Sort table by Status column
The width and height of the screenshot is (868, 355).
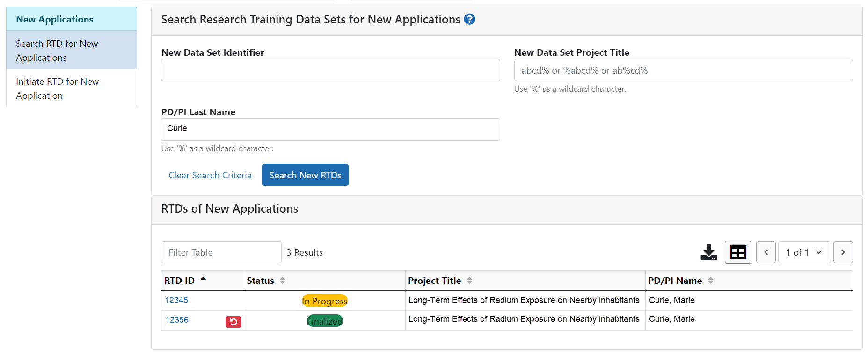tap(283, 281)
